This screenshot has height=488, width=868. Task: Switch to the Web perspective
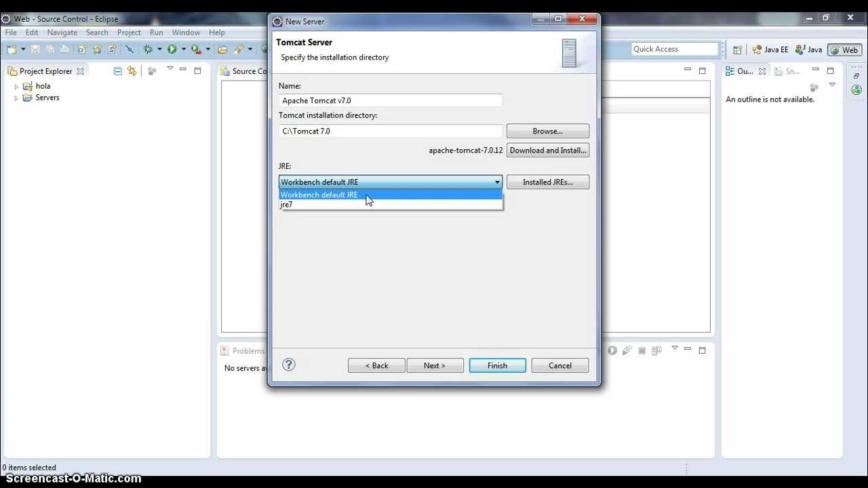[x=844, y=49]
